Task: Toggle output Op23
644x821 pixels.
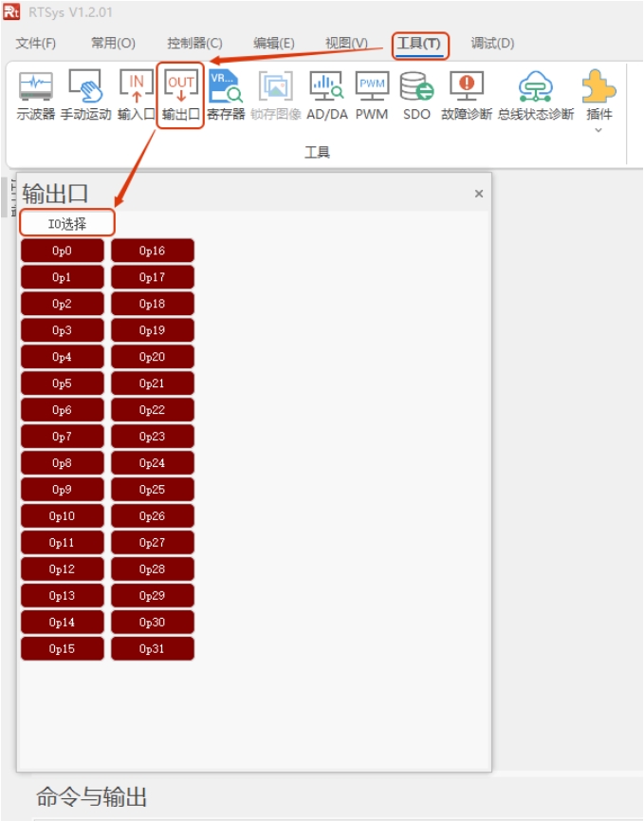Action: (x=153, y=437)
